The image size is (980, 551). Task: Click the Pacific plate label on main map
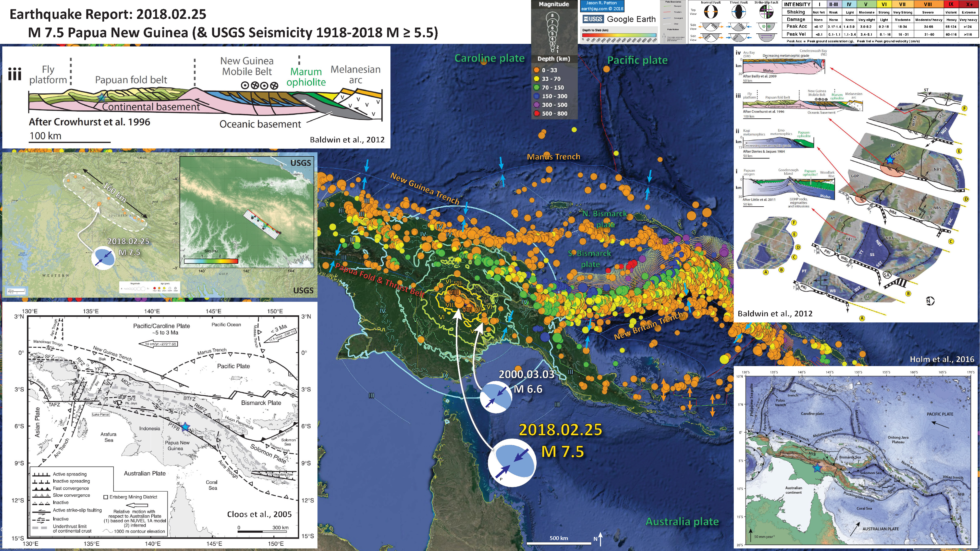point(637,60)
